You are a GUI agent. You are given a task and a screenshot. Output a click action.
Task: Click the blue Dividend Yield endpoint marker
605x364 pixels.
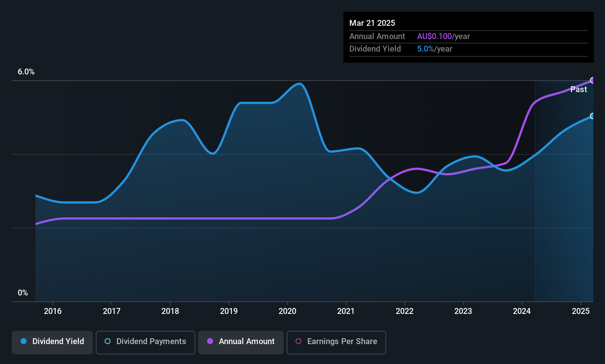coord(592,116)
